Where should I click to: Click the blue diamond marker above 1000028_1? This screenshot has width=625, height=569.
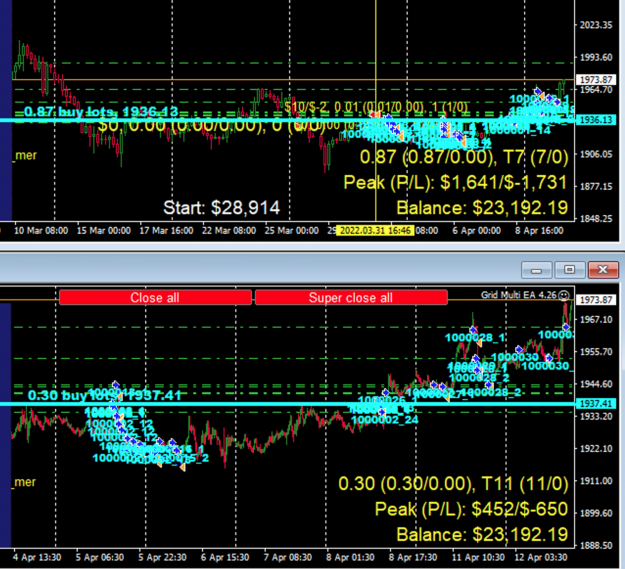click(x=473, y=330)
